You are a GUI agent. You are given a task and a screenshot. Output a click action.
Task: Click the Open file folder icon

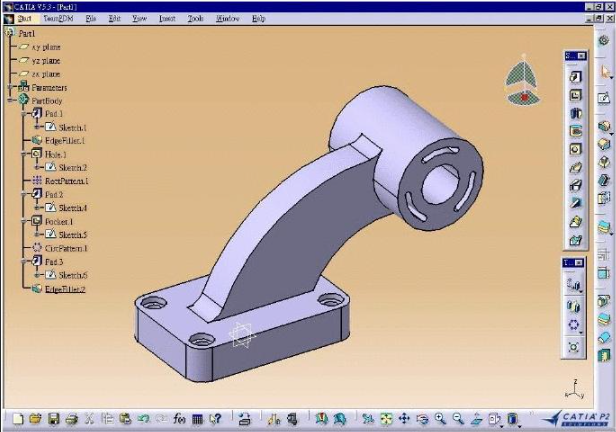click(x=35, y=419)
